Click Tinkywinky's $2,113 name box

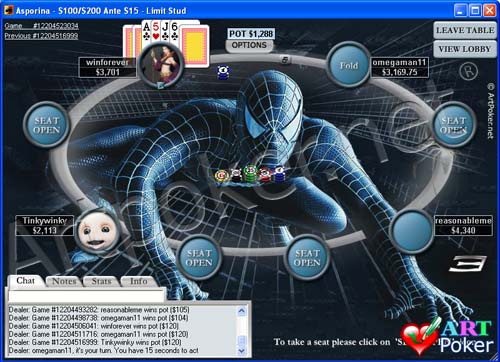(45, 226)
